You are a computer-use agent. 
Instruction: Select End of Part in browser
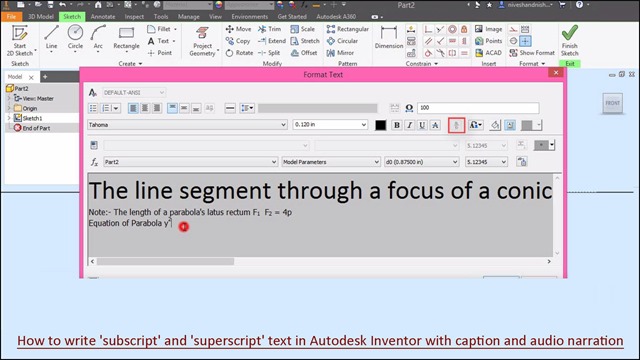point(32,128)
